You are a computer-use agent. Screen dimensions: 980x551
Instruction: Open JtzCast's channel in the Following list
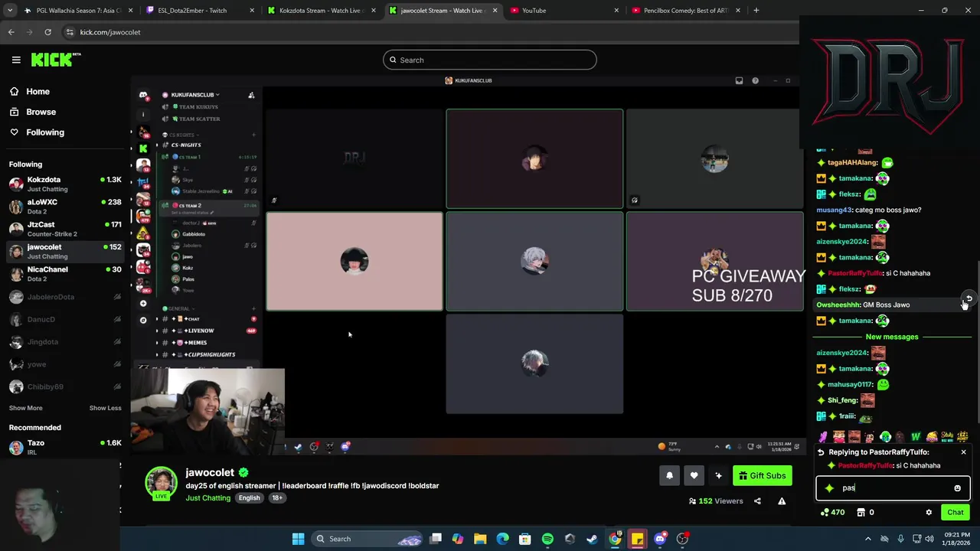65,229
